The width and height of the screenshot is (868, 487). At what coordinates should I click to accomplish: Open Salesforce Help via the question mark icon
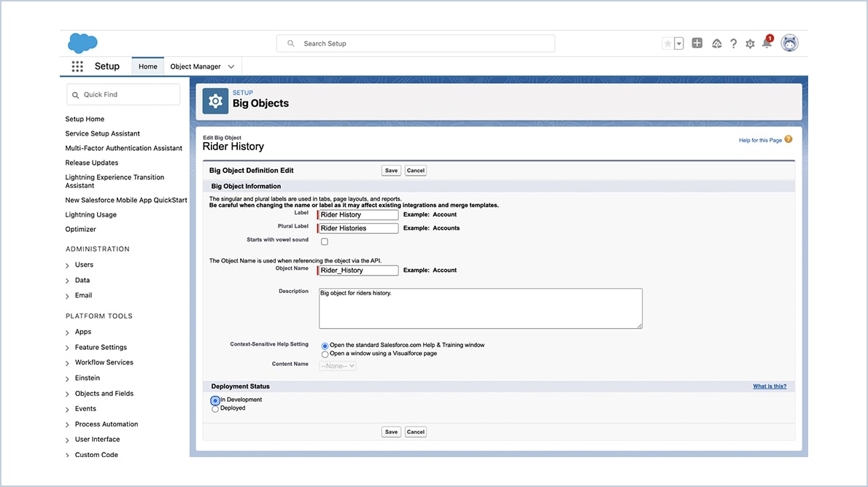pos(733,43)
